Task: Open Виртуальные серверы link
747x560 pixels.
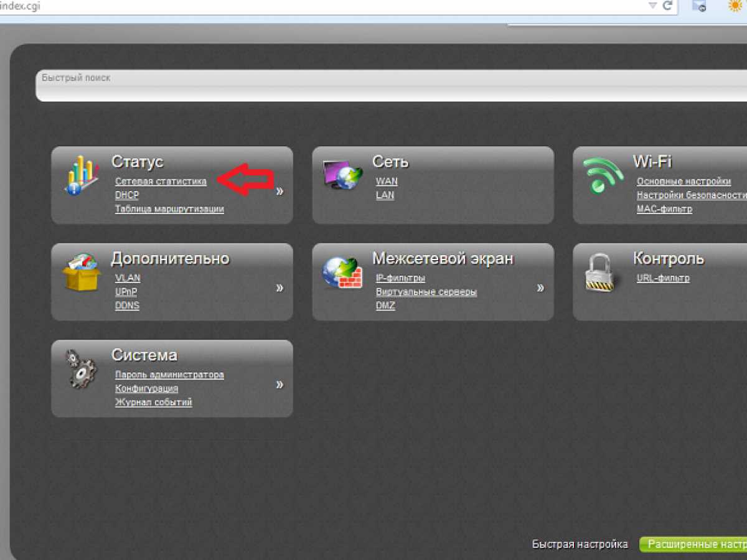Action: tap(426, 292)
